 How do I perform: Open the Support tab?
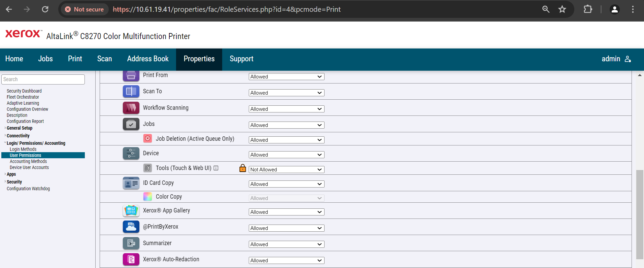pos(241,59)
